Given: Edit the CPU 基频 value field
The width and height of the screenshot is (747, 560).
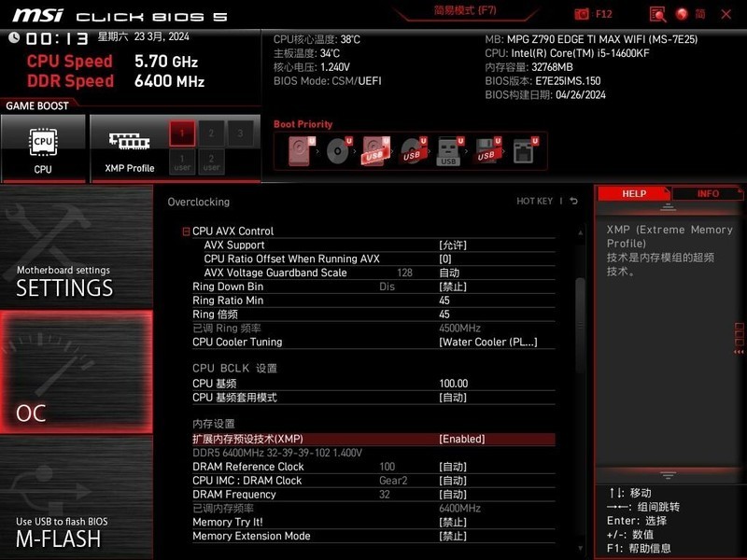Looking at the screenshot, I should 454,383.
